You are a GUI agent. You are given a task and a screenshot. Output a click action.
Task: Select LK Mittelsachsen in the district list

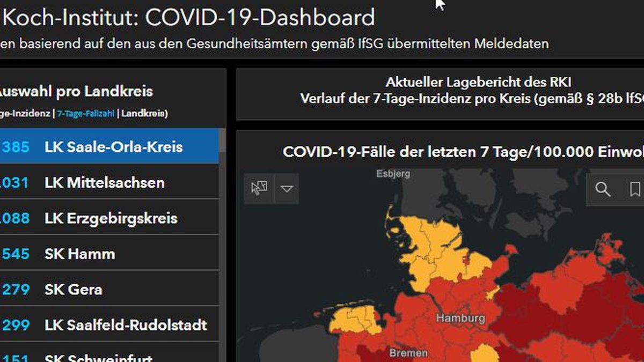(x=109, y=182)
